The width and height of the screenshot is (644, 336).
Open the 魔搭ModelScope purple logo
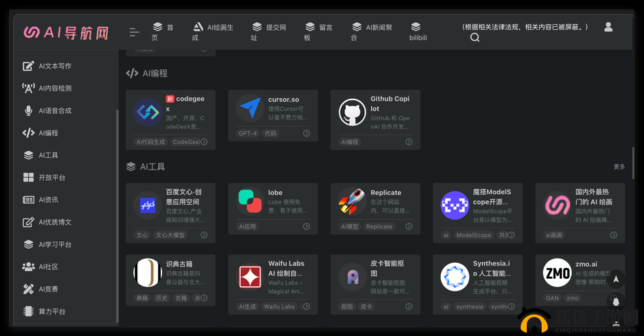(x=455, y=205)
